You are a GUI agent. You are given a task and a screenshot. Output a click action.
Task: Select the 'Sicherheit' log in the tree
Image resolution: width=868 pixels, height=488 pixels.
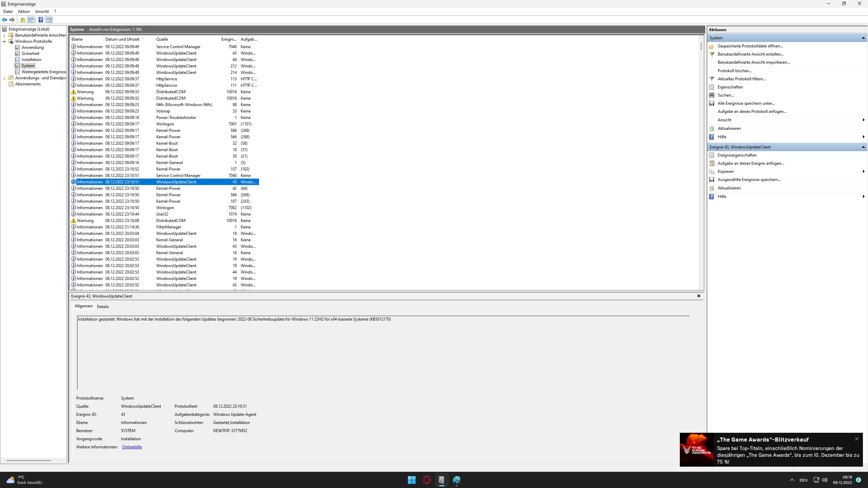tap(30, 54)
